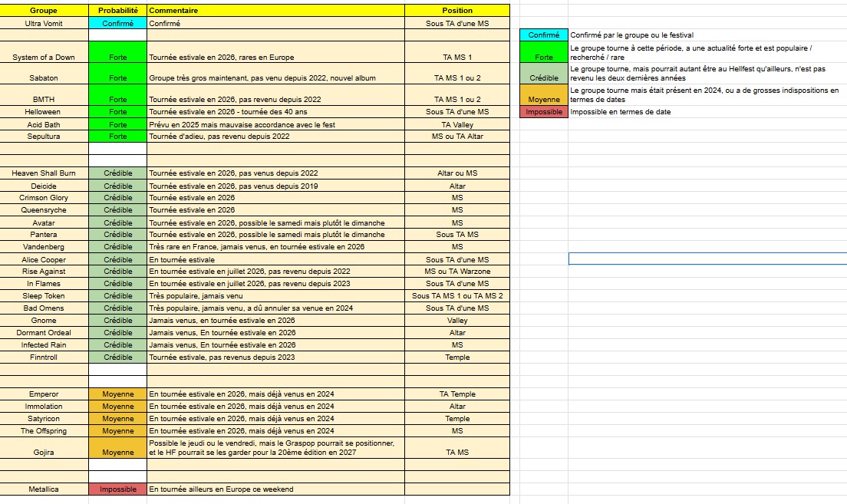The image size is (847, 504).
Task: Click the 'MS ou TA Warzone' position cell
Action: 457,271
